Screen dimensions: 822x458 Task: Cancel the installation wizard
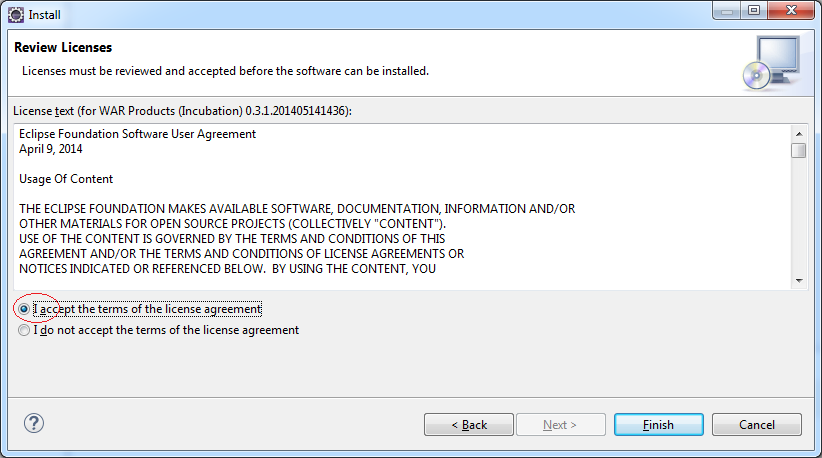[756, 424]
